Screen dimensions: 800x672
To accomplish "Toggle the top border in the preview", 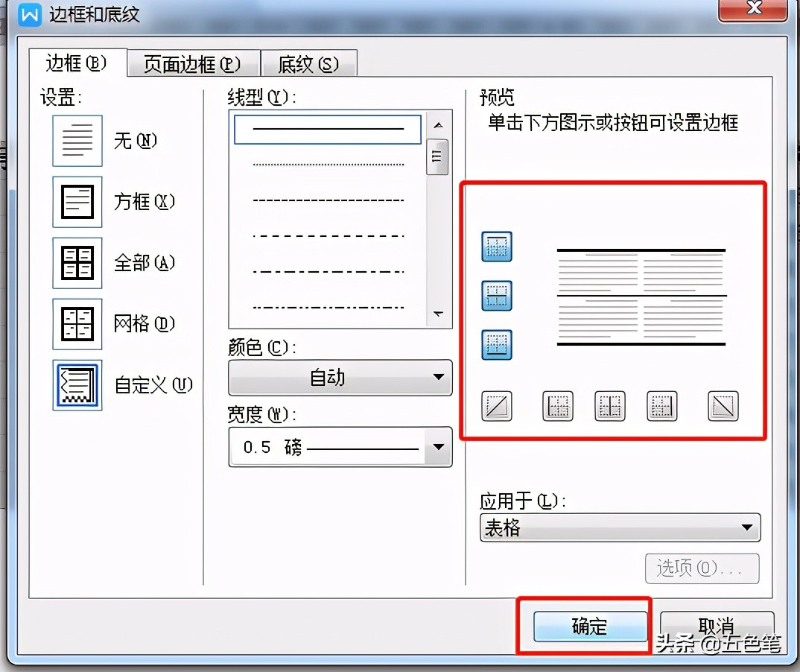I will coord(497,247).
